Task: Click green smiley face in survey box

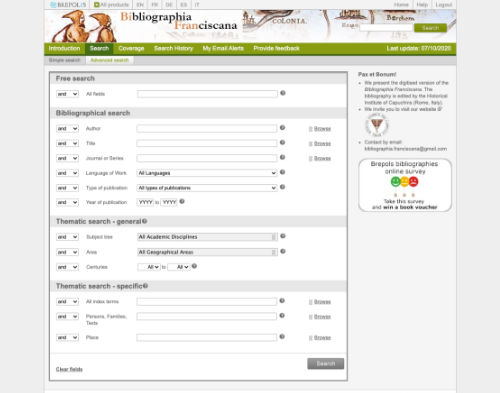Action: pos(396,182)
